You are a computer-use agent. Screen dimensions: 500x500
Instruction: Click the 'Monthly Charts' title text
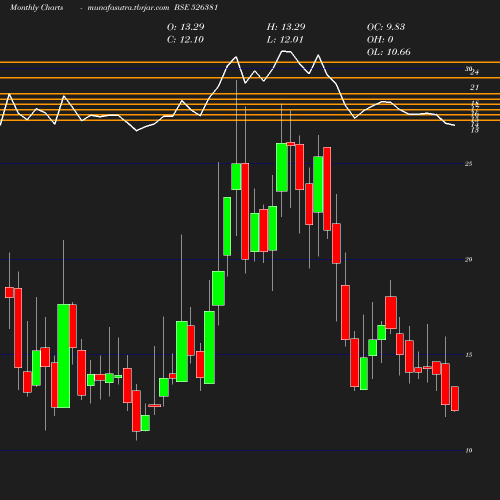36,7
